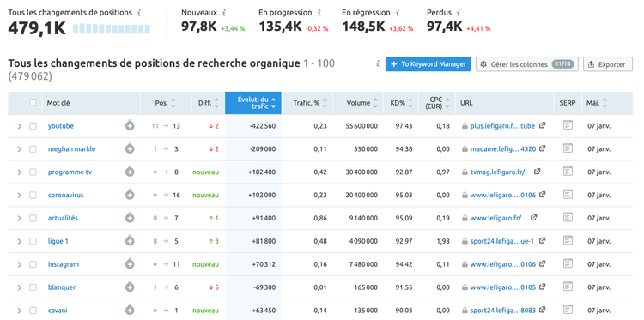Sort by Évolut. du trafic column
The height and width of the screenshot is (320, 644).
pos(253,103)
